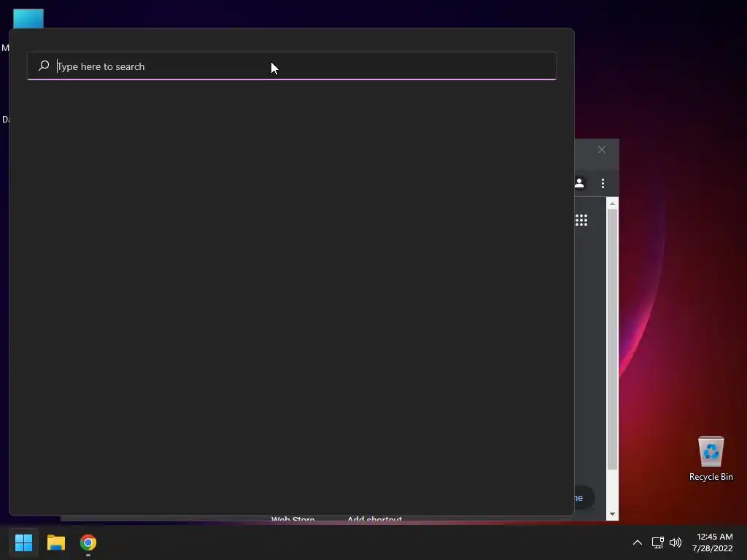Open Google Chrome from the taskbar
The height and width of the screenshot is (560, 747).
click(x=88, y=542)
